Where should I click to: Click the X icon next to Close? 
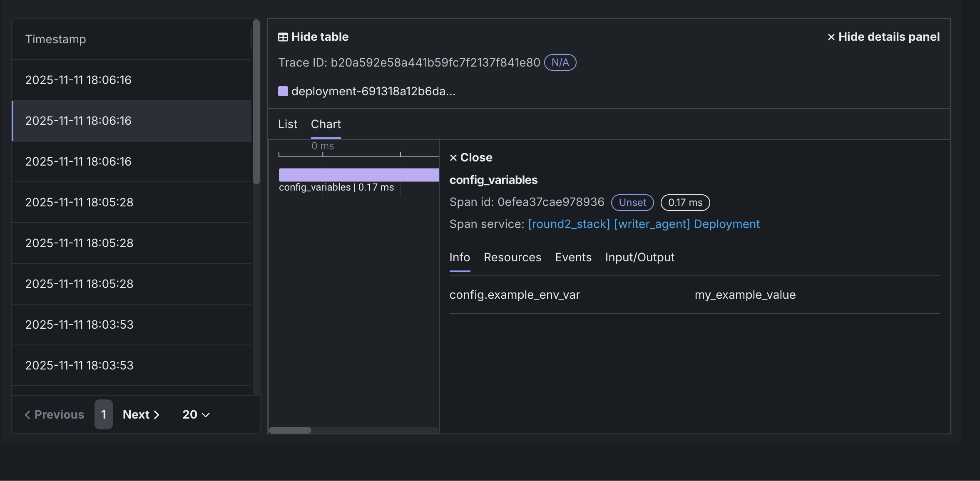[453, 158]
